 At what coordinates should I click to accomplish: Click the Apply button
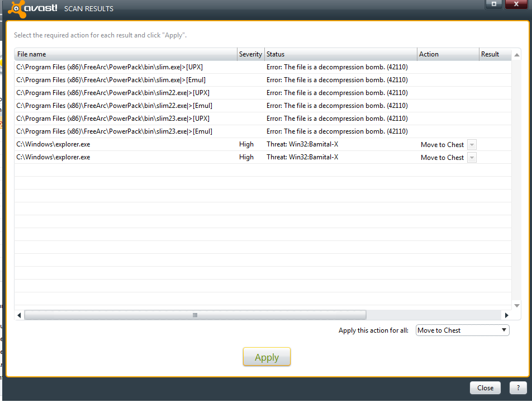(x=267, y=357)
